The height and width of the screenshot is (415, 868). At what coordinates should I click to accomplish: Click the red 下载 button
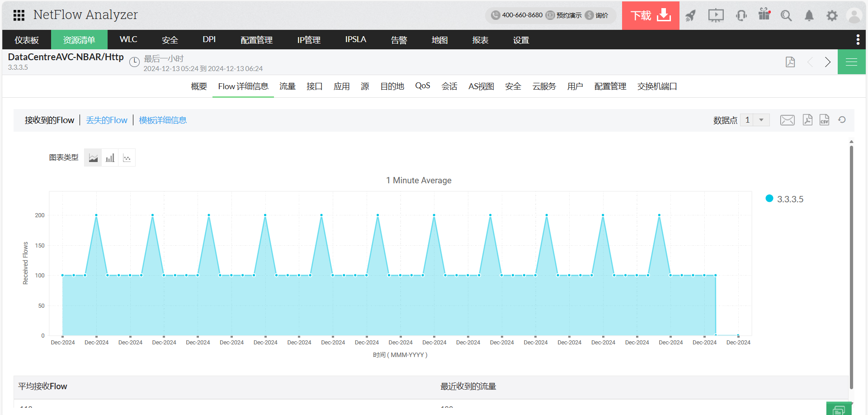coord(650,15)
